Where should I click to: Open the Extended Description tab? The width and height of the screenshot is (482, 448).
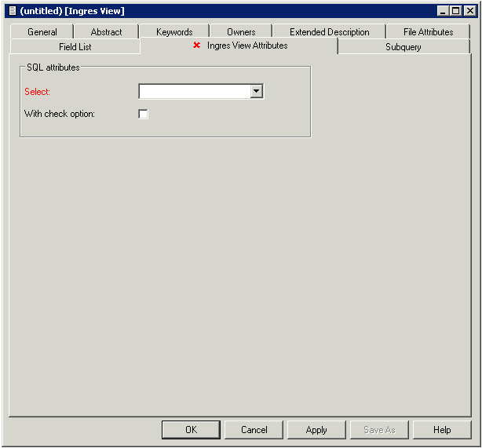coord(329,32)
